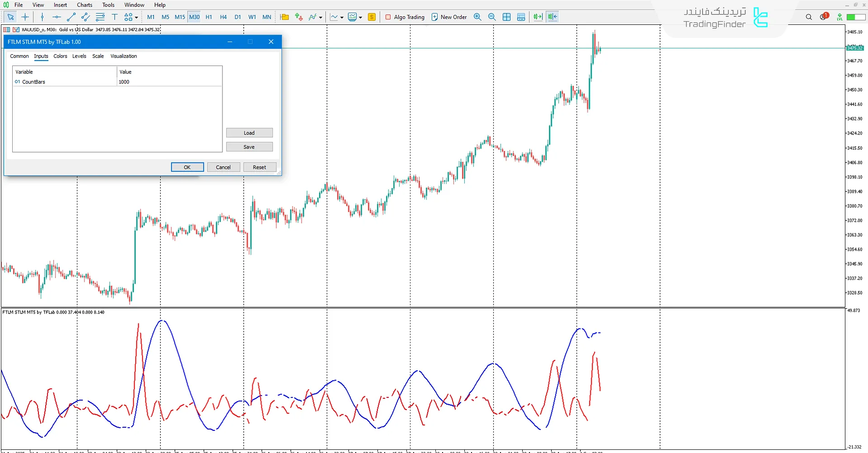Switch to the Colors tab
The image size is (868, 453).
pyautogui.click(x=60, y=56)
